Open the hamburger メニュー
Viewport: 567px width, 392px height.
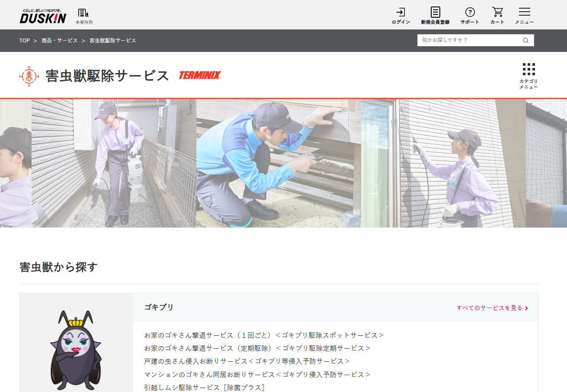(524, 16)
